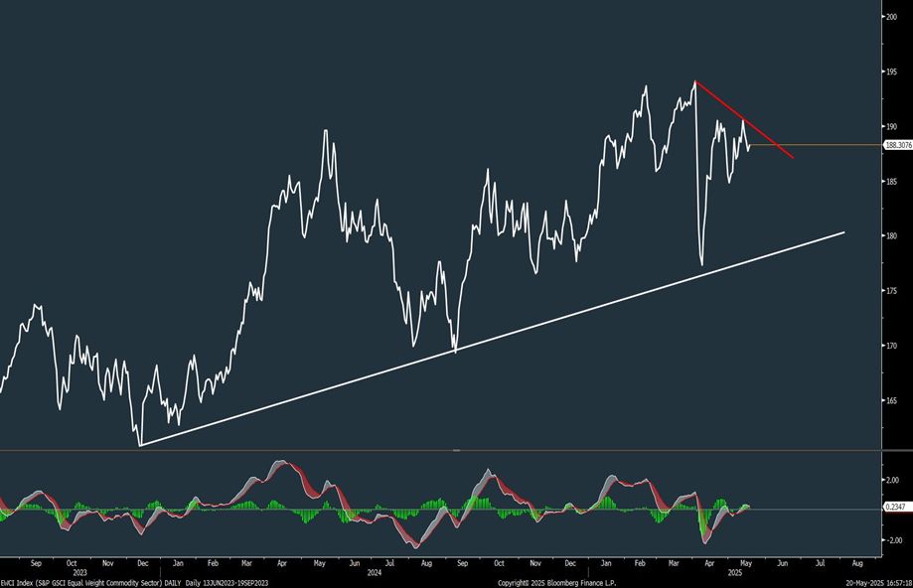Click the Bloomberg Finance L.P. copyright text
This screenshot has height=588, width=913.
(554, 583)
